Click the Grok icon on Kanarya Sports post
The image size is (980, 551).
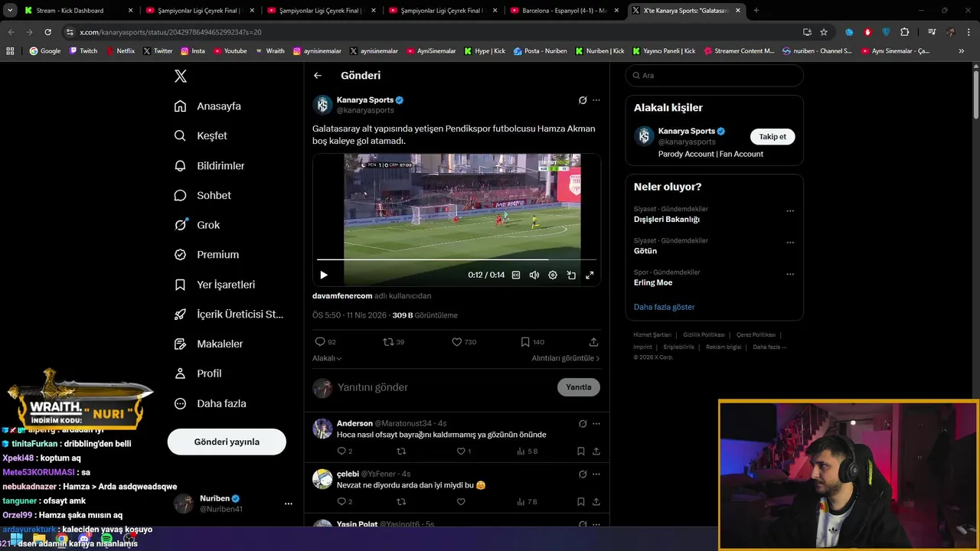point(583,100)
